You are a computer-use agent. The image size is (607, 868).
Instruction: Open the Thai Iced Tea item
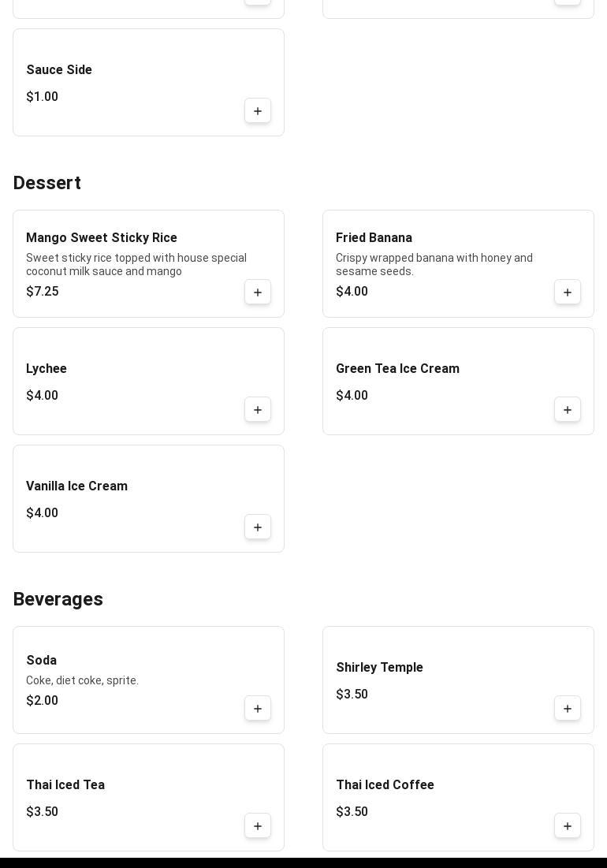65,785
